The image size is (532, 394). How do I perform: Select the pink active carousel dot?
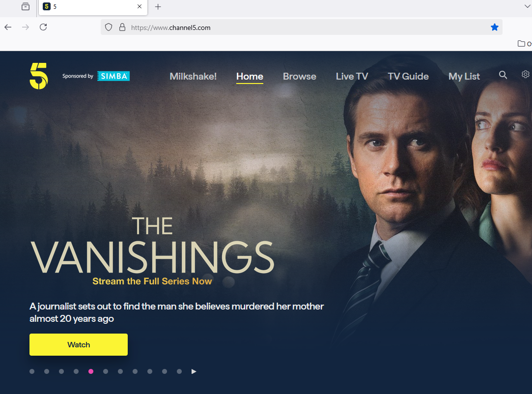pyautogui.click(x=91, y=371)
